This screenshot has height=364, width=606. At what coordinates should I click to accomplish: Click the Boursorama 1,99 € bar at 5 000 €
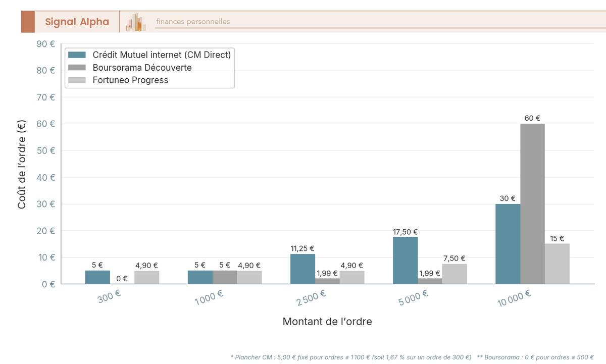coord(430,281)
